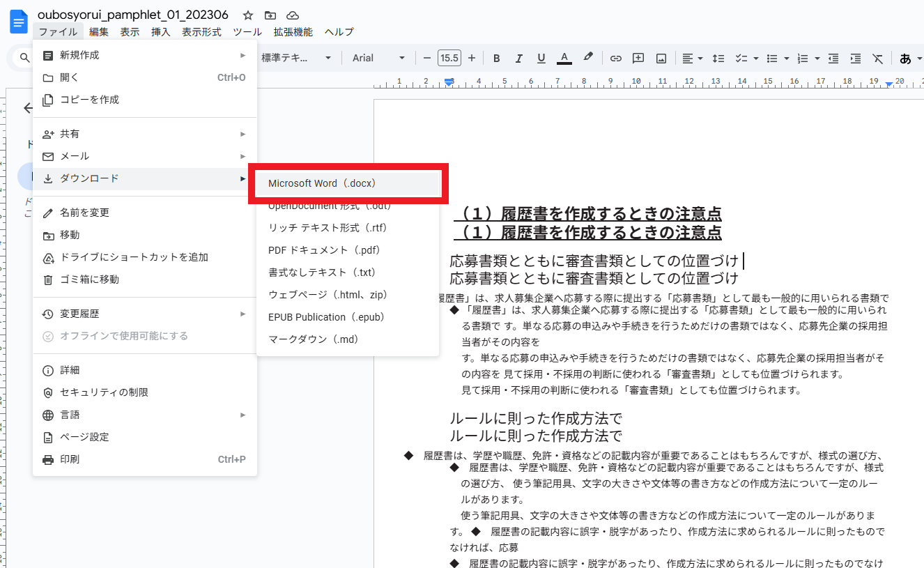Download as EPUB Publication (.epub)
924x568 pixels.
click(348, 317)
